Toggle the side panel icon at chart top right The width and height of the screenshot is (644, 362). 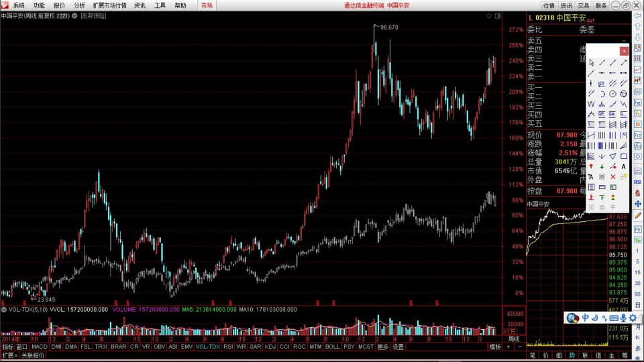click(497, 16)
